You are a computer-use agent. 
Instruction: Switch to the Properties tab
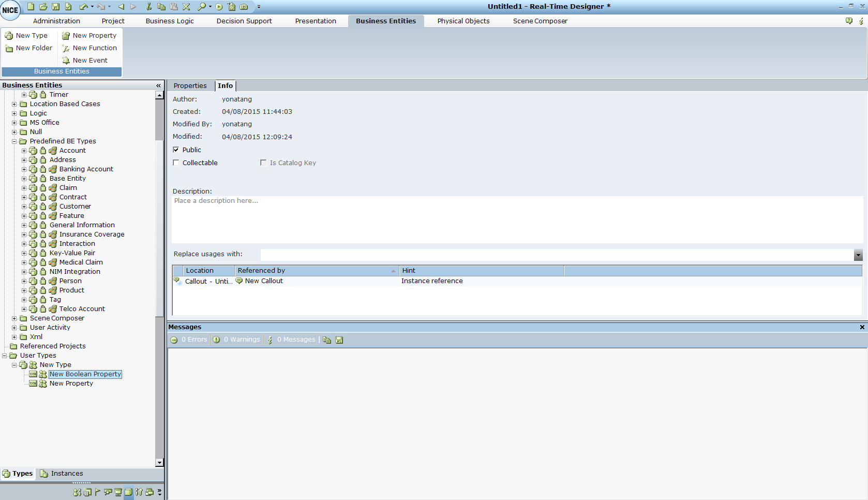[x=190, y=86]
